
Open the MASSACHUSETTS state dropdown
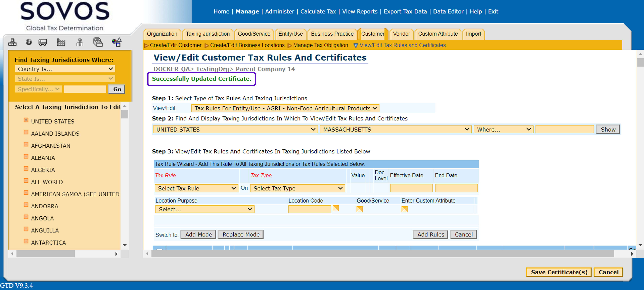click(x=395, y=129)
